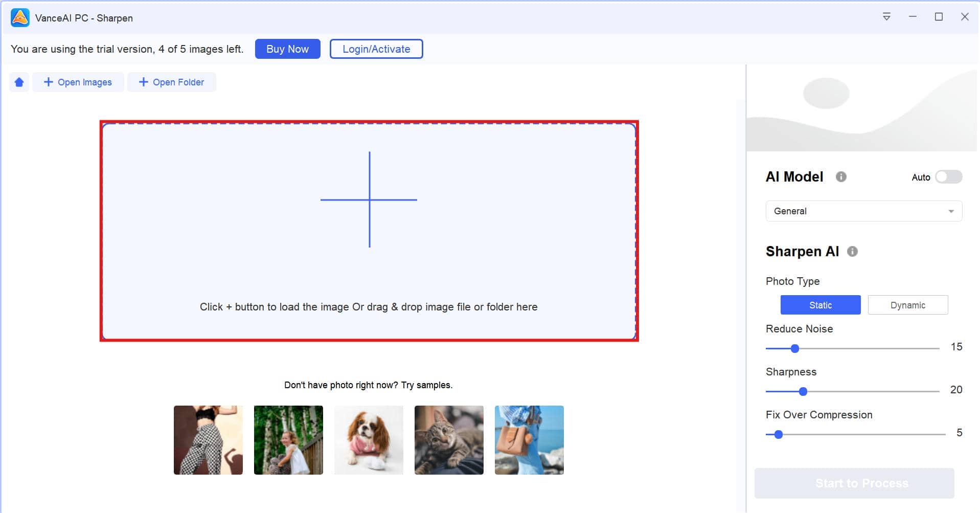Click the Photo Type label
This screenshot has height=513, width=980.
pos(793,281)
